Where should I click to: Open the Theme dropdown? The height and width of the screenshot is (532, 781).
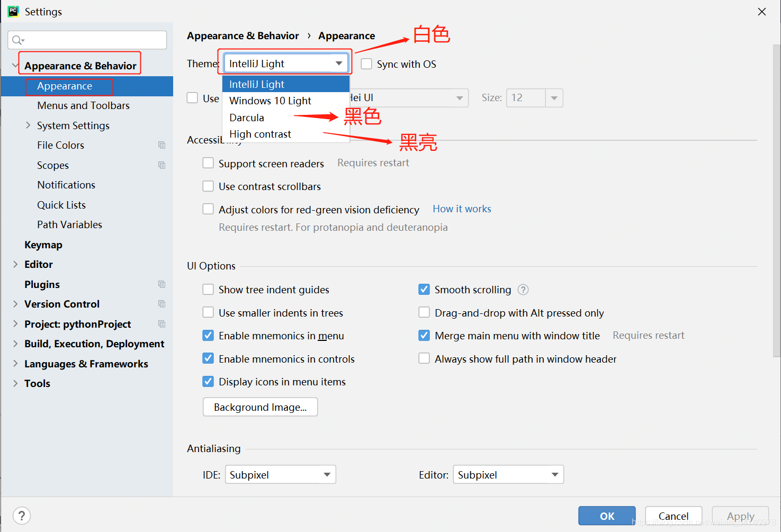click(x=286, y=64)
